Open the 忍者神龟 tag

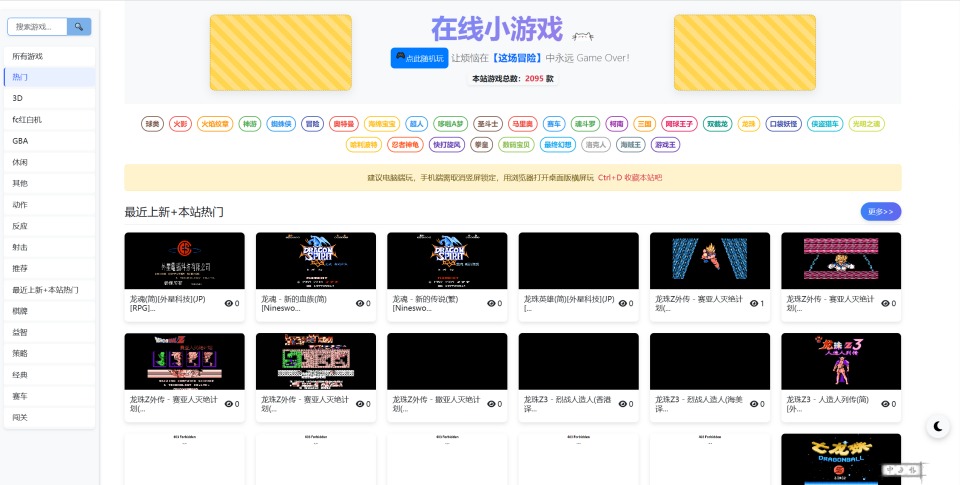tap(405, 145)
